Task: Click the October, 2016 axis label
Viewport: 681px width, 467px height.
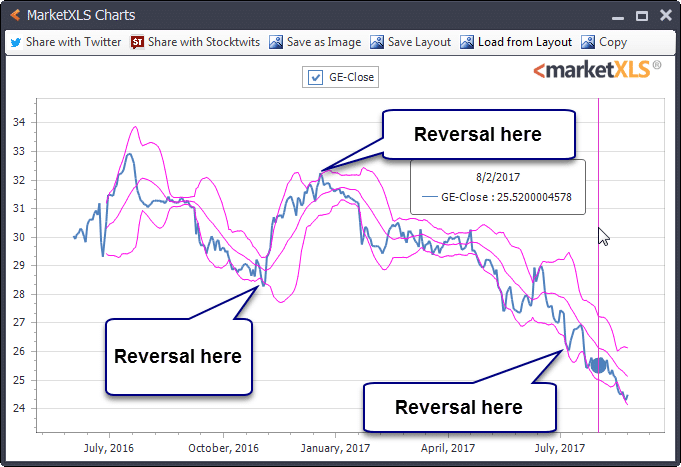Action: click(223, 448)
